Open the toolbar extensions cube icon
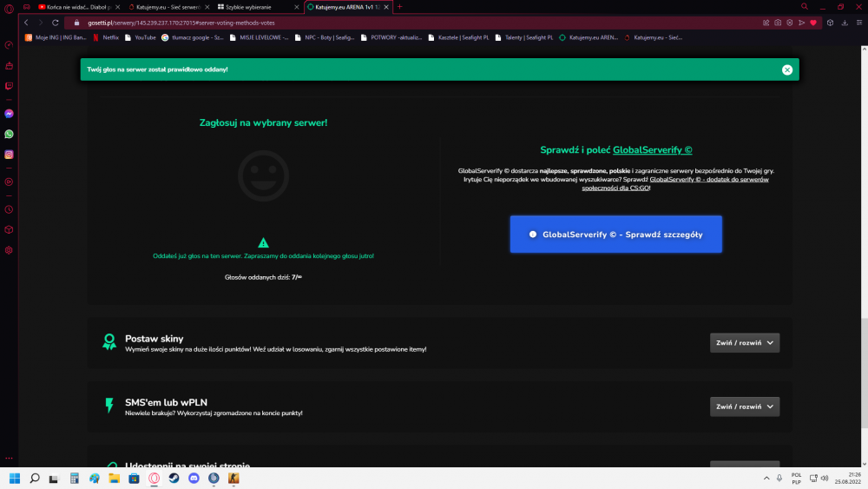This screenshot has height=489, width=868. [x=830, y=23]
